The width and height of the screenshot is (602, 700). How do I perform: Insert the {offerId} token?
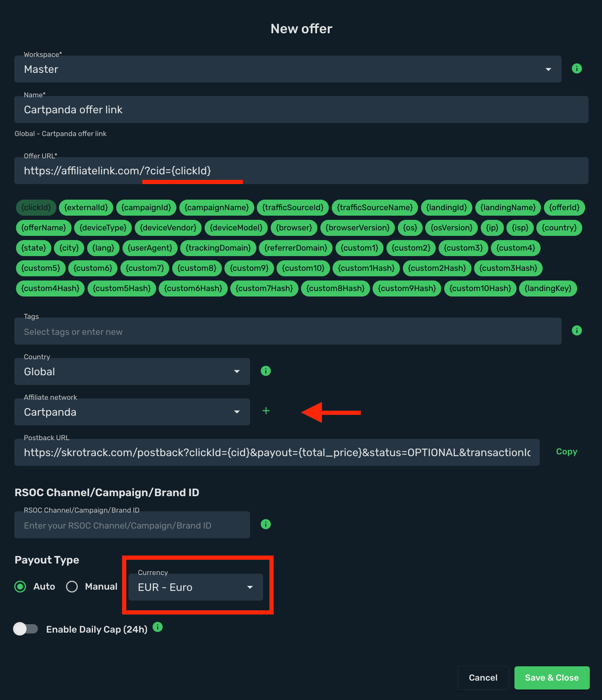pos(565,208)
